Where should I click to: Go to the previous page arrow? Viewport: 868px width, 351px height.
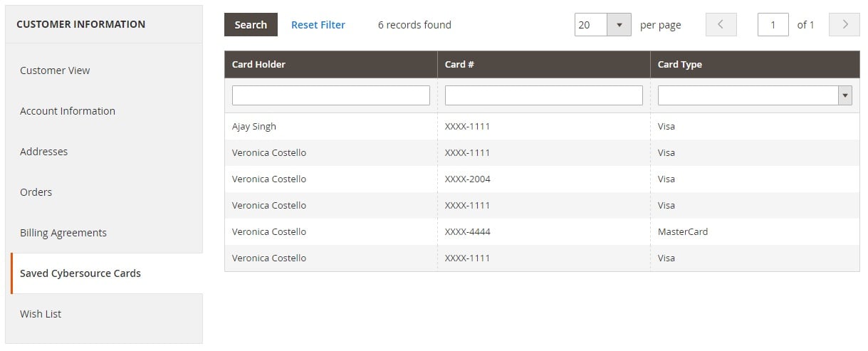[x=721, y=24]
